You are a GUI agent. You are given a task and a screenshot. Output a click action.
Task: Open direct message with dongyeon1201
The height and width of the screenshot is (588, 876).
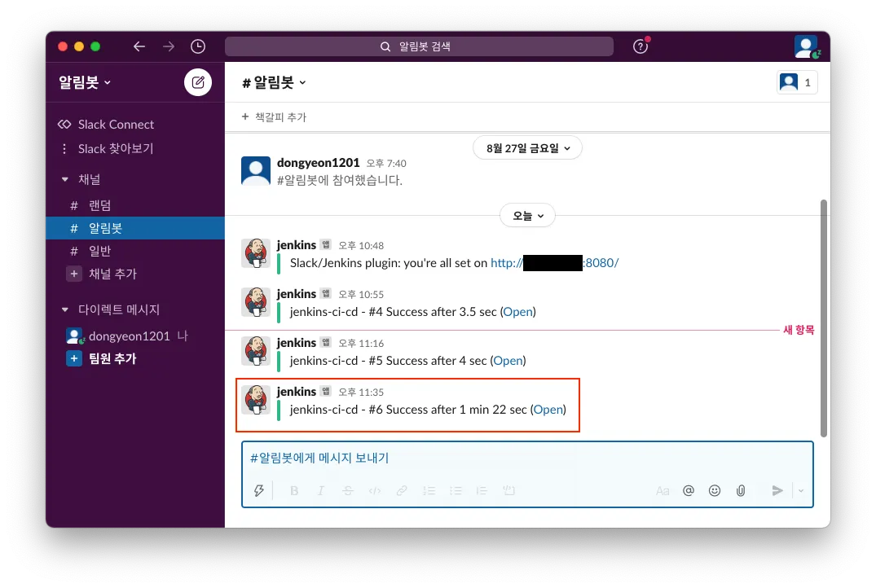127,336
